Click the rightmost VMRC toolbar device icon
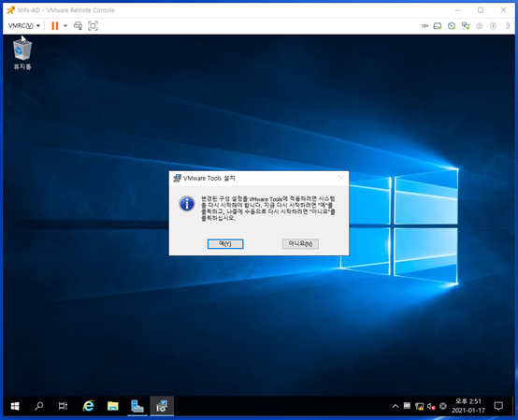The width and height of the screenshot is (518, 420). click(x=508, y=26)
